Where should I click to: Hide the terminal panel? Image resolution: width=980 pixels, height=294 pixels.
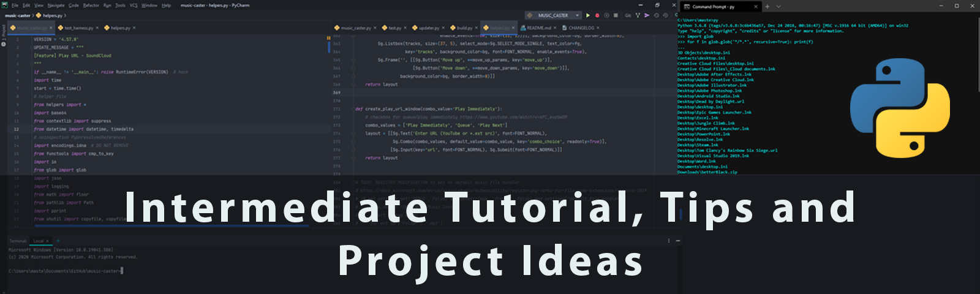tap(677, 241)
